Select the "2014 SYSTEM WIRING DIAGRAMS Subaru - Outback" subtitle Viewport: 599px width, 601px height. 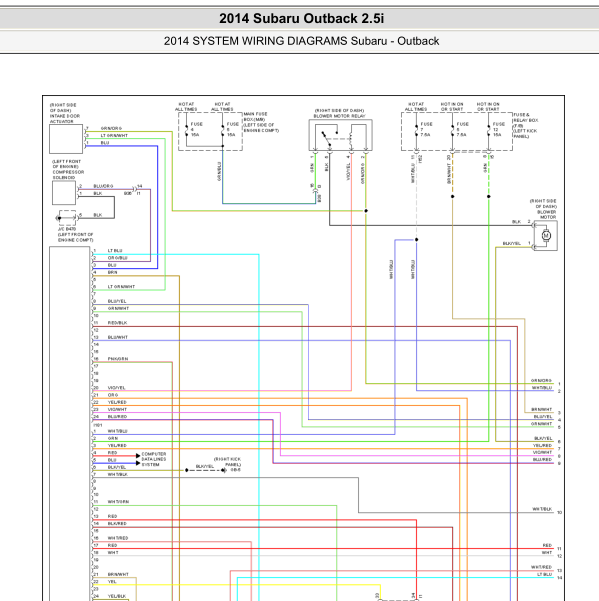point(301,41)
